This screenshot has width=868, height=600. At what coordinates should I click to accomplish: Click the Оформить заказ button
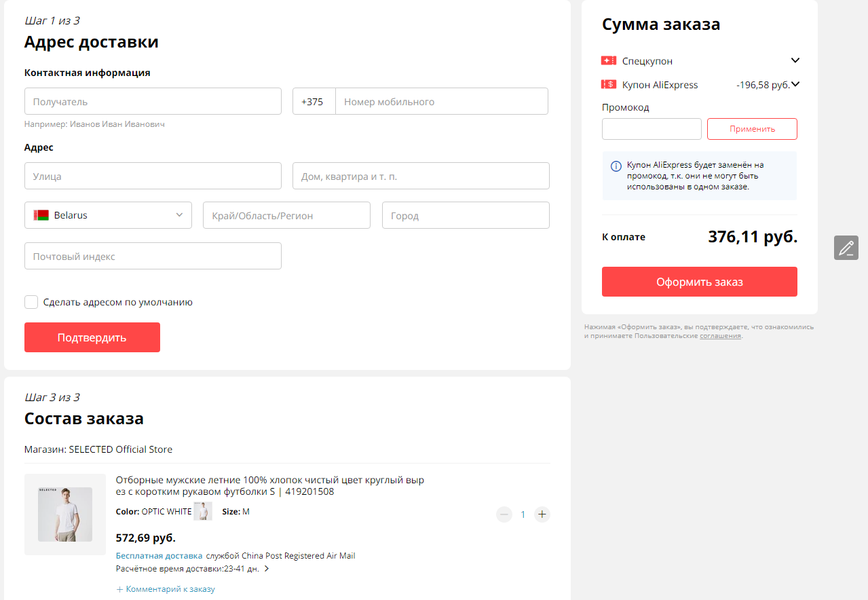[x=700, y=282]
